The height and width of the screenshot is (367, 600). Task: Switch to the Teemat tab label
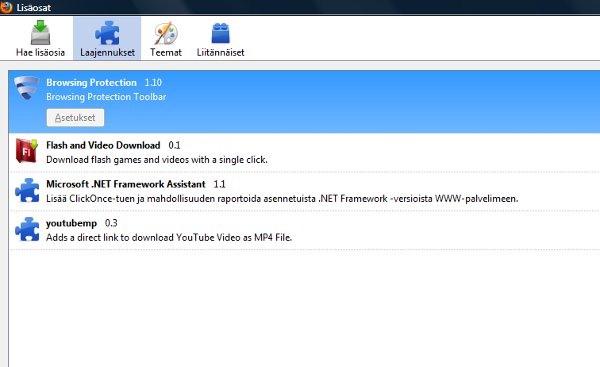pos(166,52)
